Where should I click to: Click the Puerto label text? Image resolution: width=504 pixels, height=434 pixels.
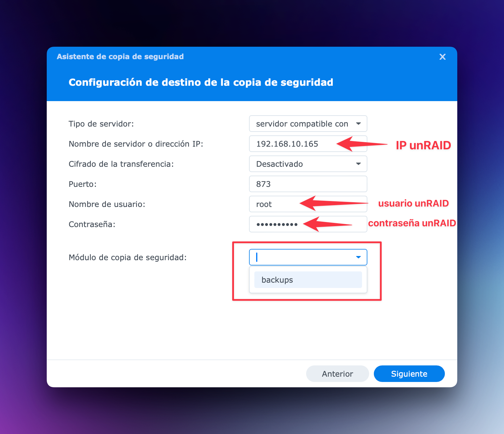pyautogui.click(x=83, y=184)
